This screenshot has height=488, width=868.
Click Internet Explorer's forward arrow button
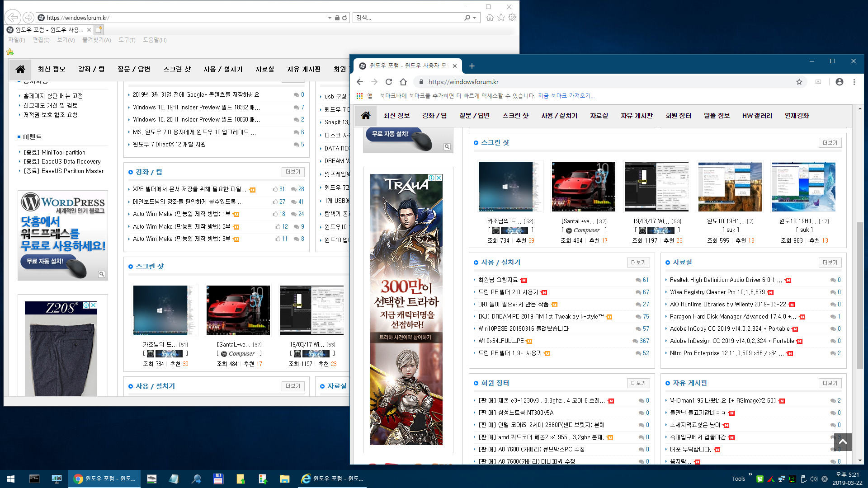click(28, 18)
